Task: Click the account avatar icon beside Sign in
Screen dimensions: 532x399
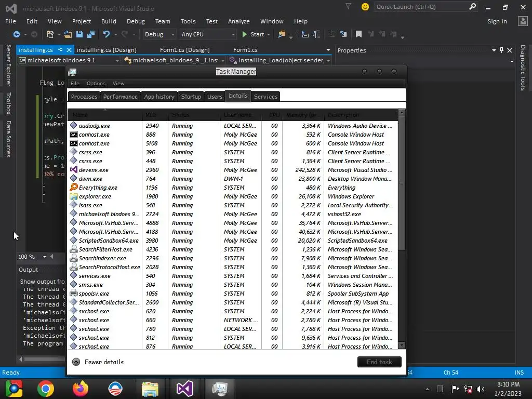Action: [x=523, y=21]
